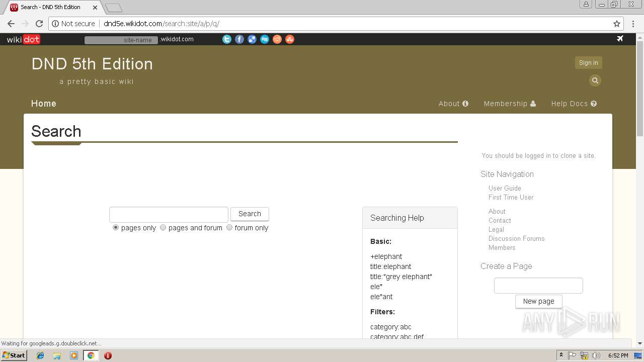This screenshot has height=362, width=644.
Task: Select 'forum only' radio option
Action: point(229,227)
